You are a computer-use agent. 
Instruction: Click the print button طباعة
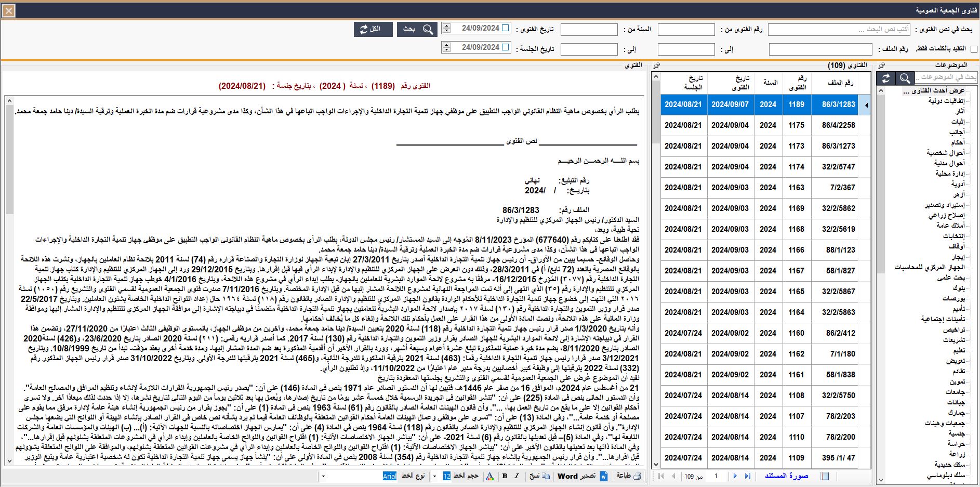[x=629, y=476]
